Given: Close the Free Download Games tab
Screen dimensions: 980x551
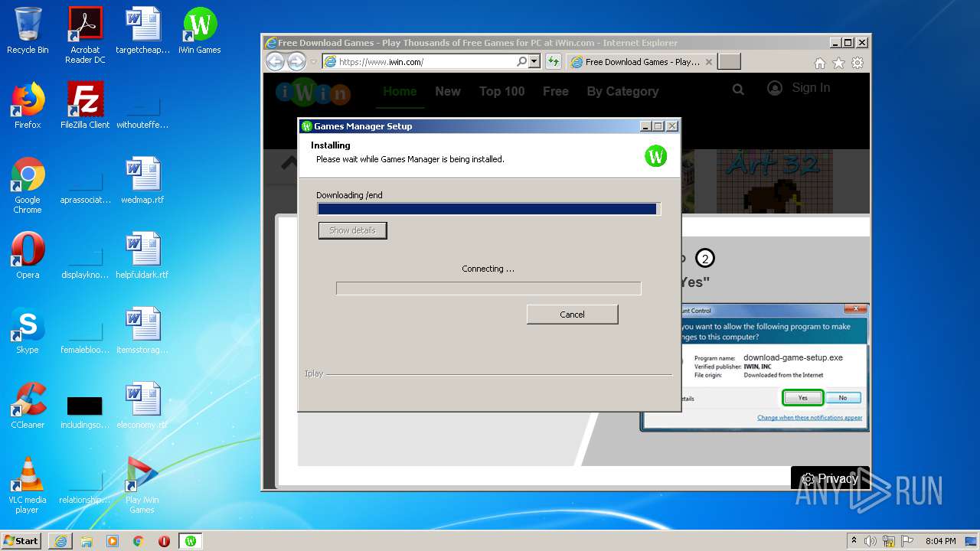Looking at the screenshot, I should tap(709, 62).
